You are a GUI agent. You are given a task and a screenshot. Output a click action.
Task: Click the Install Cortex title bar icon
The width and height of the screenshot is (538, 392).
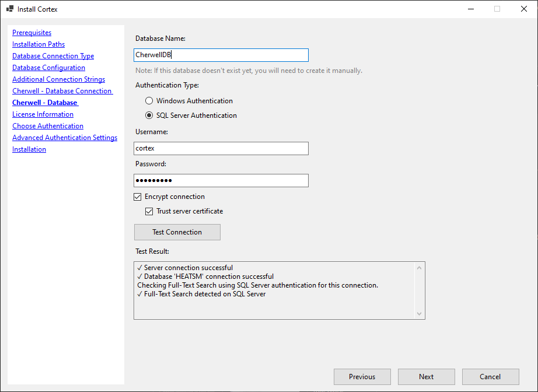pos(9,9)
